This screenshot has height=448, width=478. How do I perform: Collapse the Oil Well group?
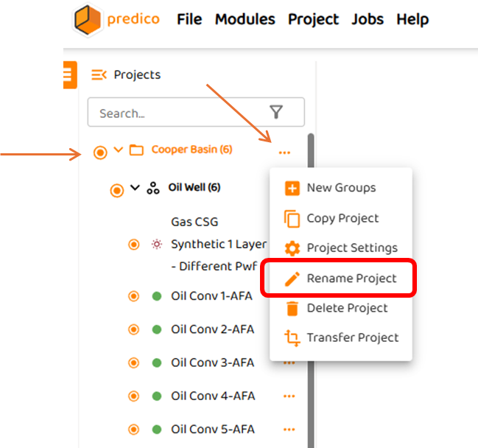(135, 187)
